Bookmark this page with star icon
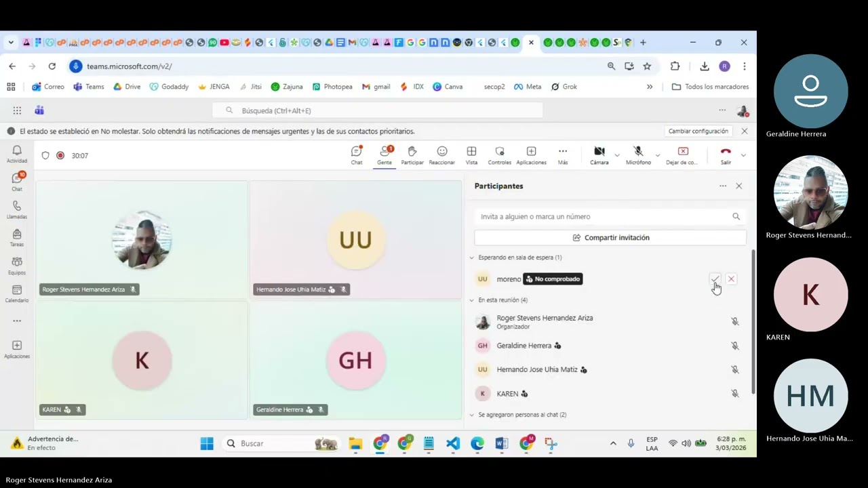 click(x=647, y=66)
